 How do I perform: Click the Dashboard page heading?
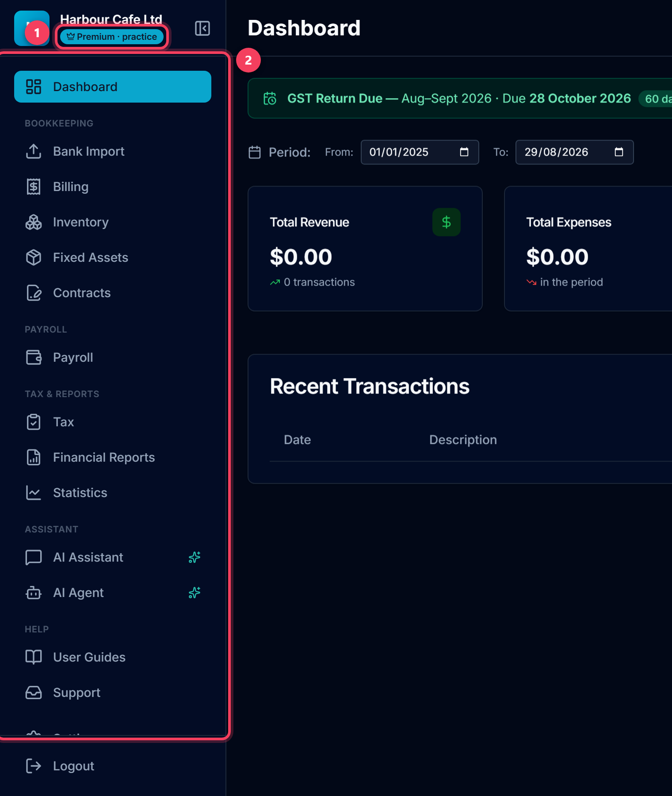304,28
